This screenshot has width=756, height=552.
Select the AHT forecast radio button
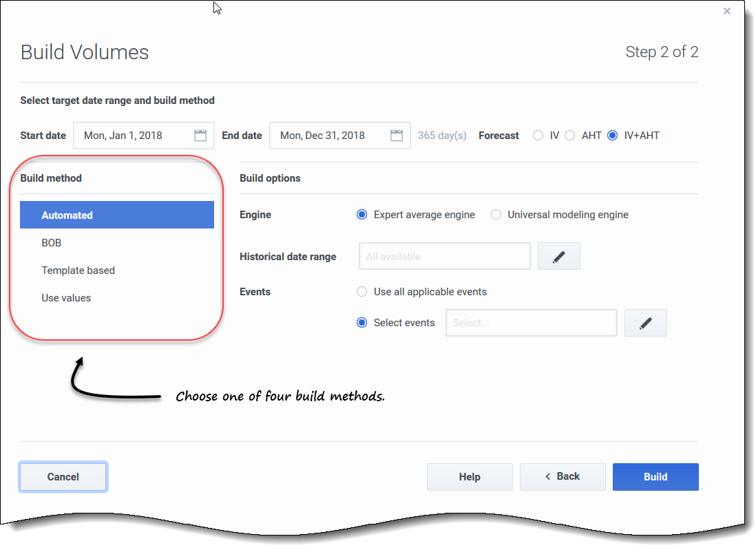pyautogui.click(x=570, y=136)
